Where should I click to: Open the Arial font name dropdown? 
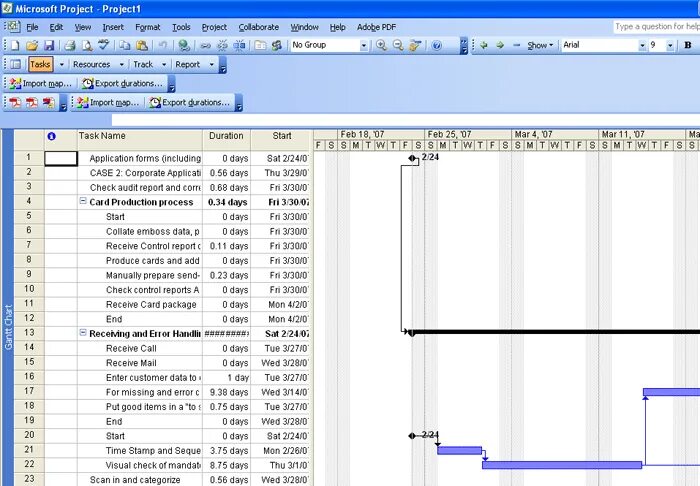(x=642, y=46)
